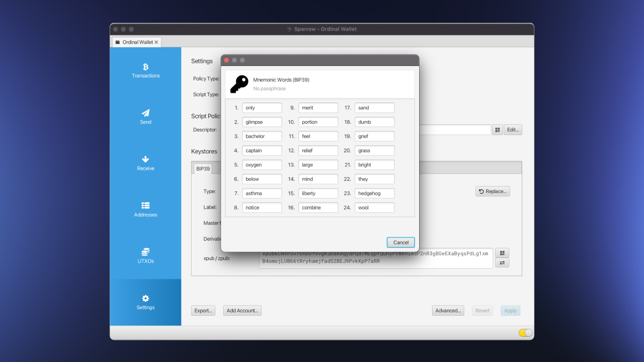
Task: Open the UTXOs view in sidebar
Action: pos(145,256)
